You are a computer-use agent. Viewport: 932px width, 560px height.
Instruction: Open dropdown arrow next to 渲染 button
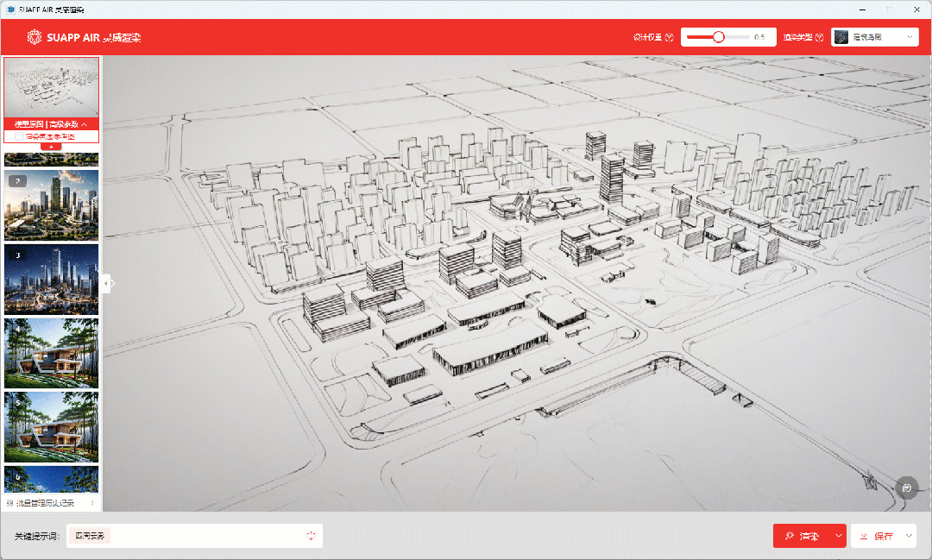coord(838,536)
